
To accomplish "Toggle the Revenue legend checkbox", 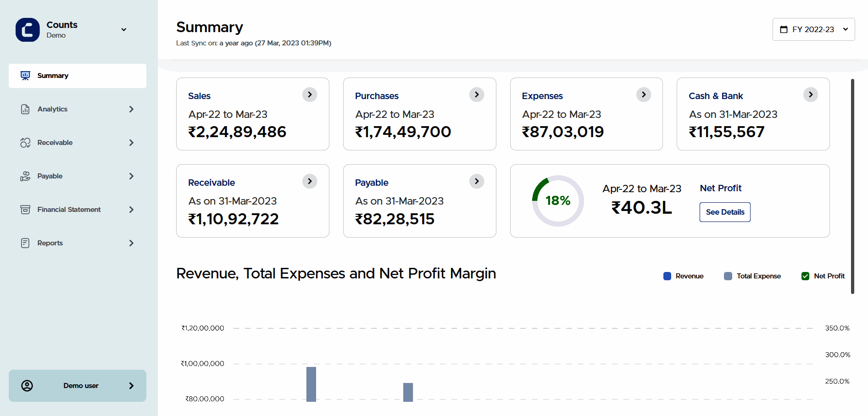I will (668, 276).
